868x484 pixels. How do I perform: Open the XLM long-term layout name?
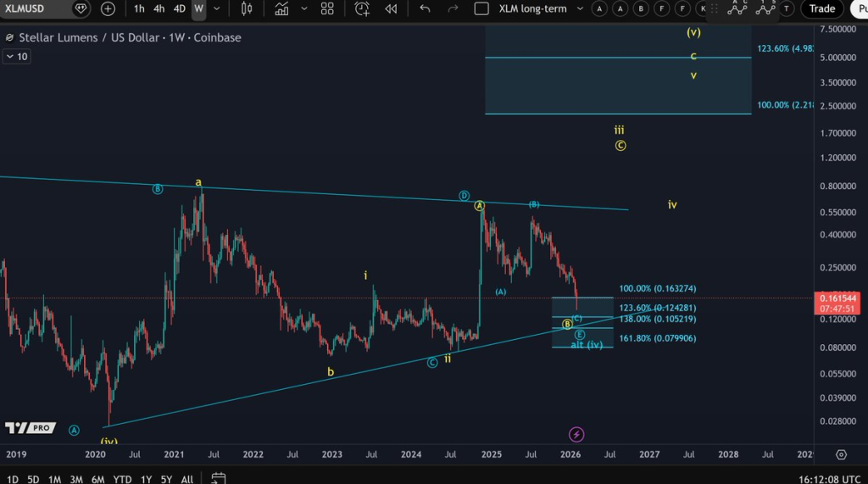pos(532,8)
